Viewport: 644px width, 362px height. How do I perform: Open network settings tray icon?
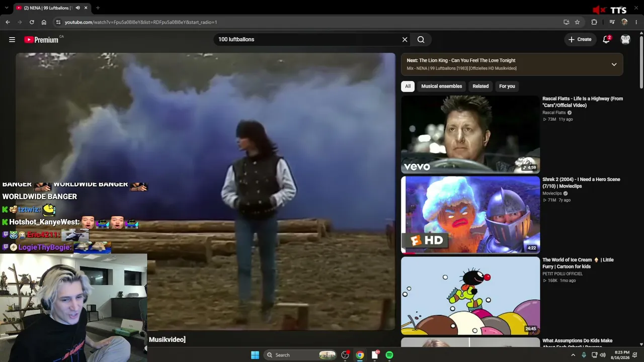(x=594, y=355)
